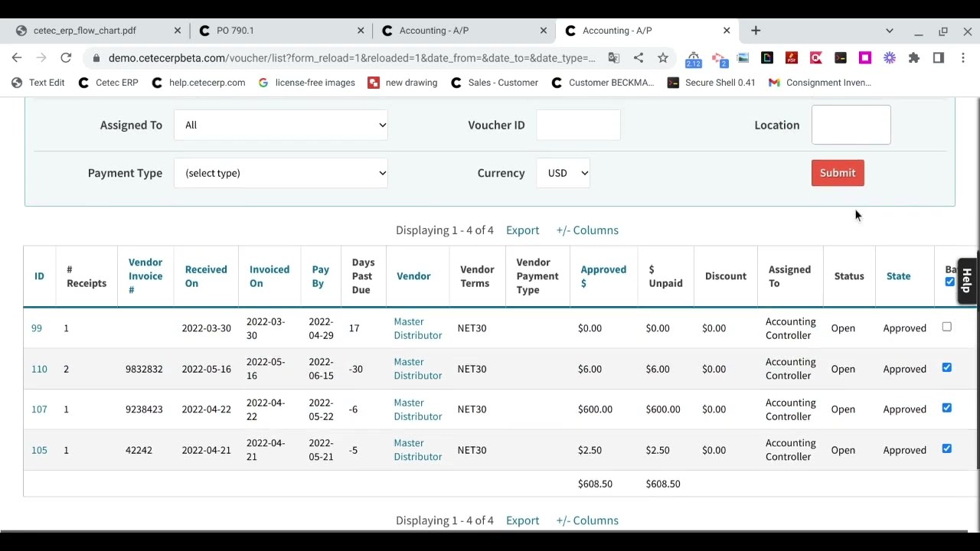Sort by the Approved $ column header
This screenshot has height=551, width=980.
pos(603,276)
